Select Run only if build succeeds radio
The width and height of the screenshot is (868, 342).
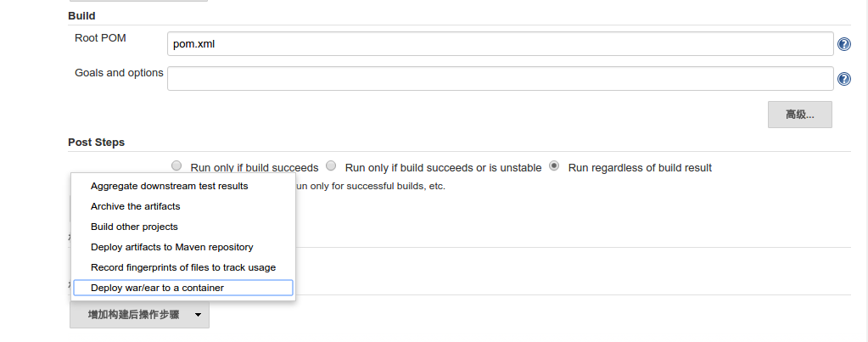[176, 166]
